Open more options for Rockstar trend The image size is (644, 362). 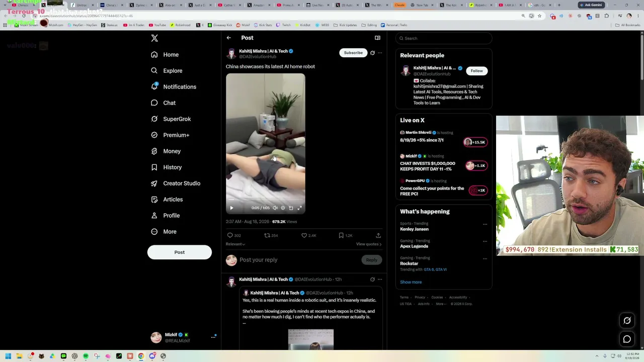click(485, 259)
